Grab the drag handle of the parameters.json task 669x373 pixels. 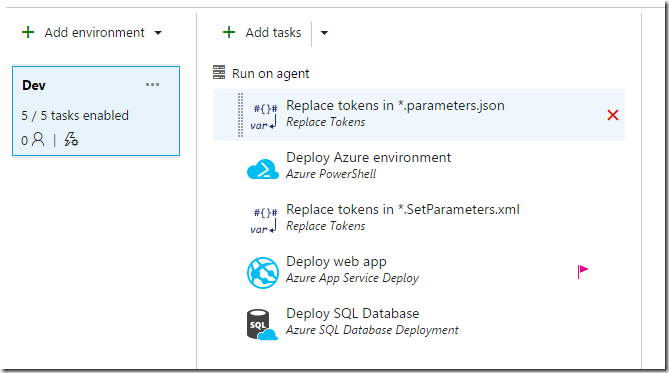tap(240, 115)
